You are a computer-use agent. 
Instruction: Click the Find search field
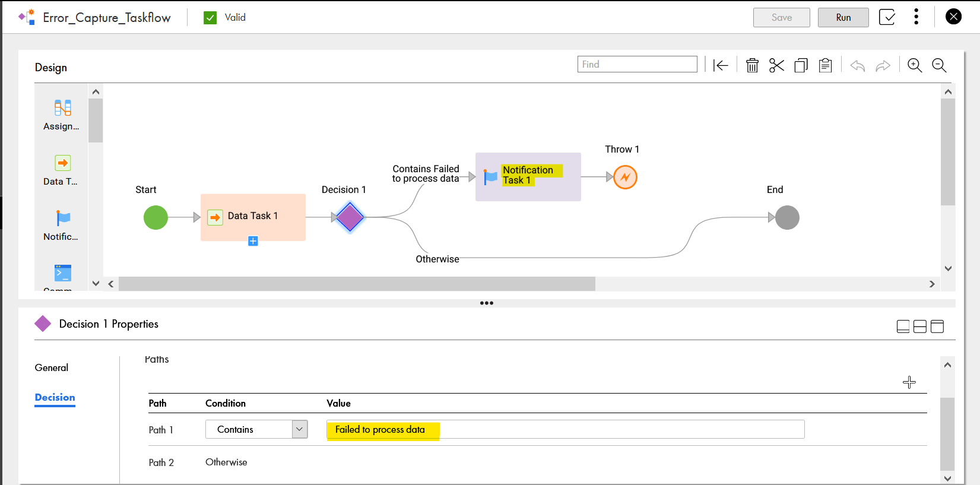click(637, 64)
